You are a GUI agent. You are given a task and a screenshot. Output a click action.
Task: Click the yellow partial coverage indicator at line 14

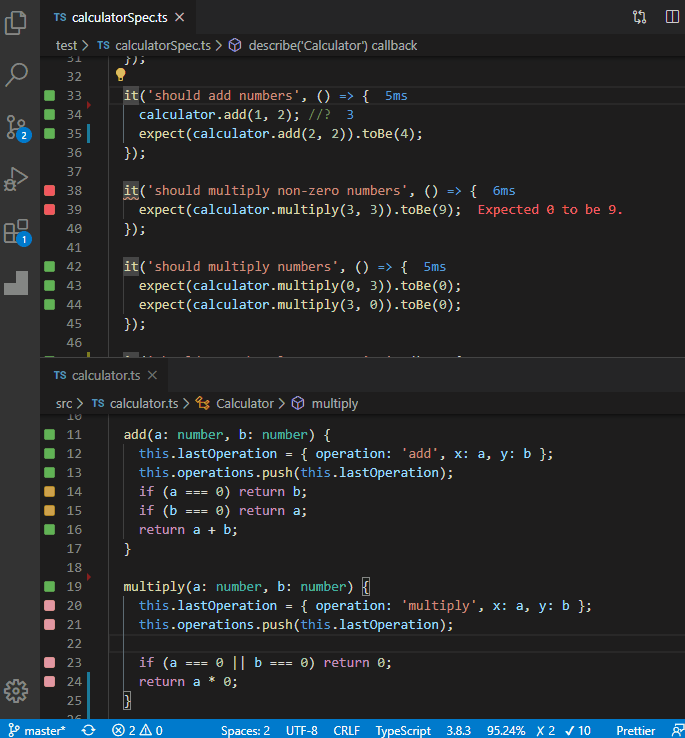[x=49, y=492]
